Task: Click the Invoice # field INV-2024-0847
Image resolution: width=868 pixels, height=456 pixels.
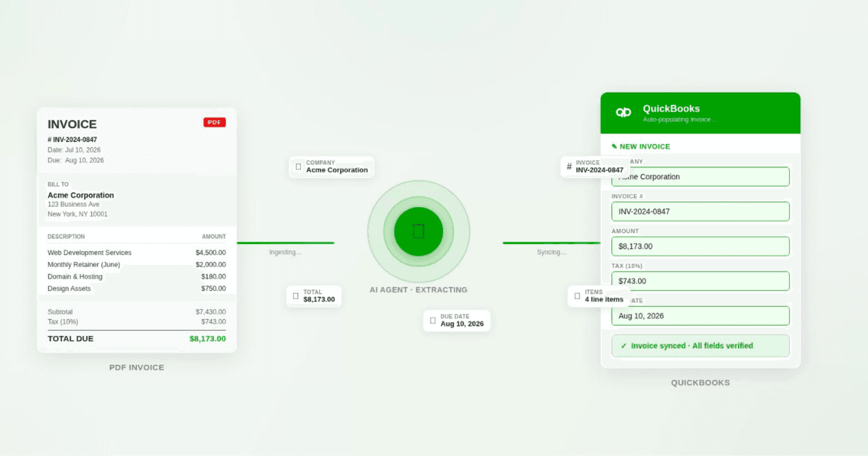Action: coord(700,211)
